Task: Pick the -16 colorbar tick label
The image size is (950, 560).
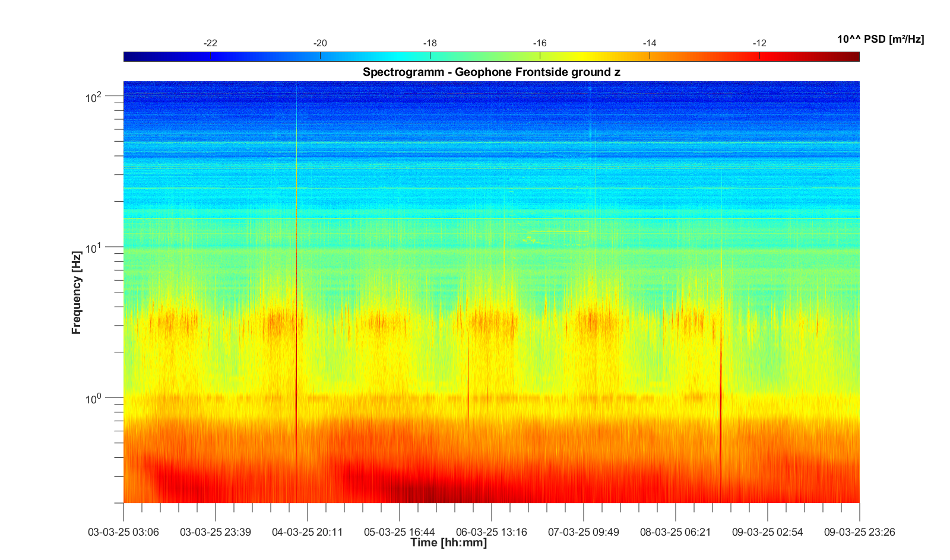Action: click(540, 43)
